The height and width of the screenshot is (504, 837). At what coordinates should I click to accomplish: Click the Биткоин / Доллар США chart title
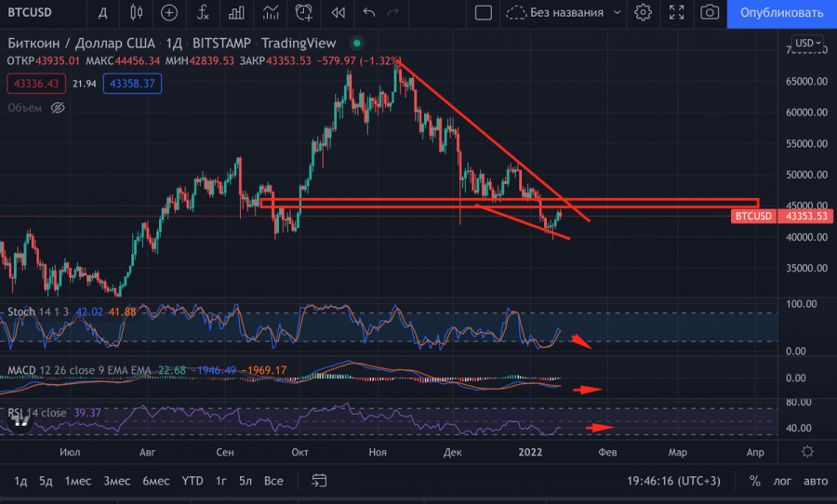click(x=81, y=44)
